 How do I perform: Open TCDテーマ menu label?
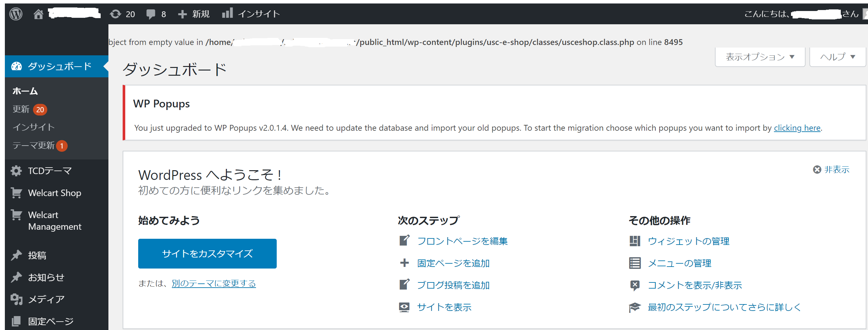[50, 171]
